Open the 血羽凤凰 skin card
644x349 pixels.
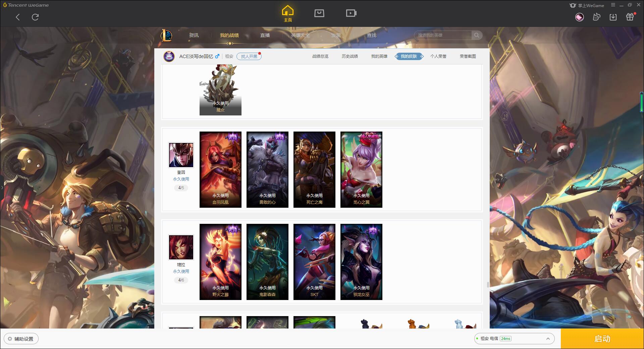click(220, 169)
